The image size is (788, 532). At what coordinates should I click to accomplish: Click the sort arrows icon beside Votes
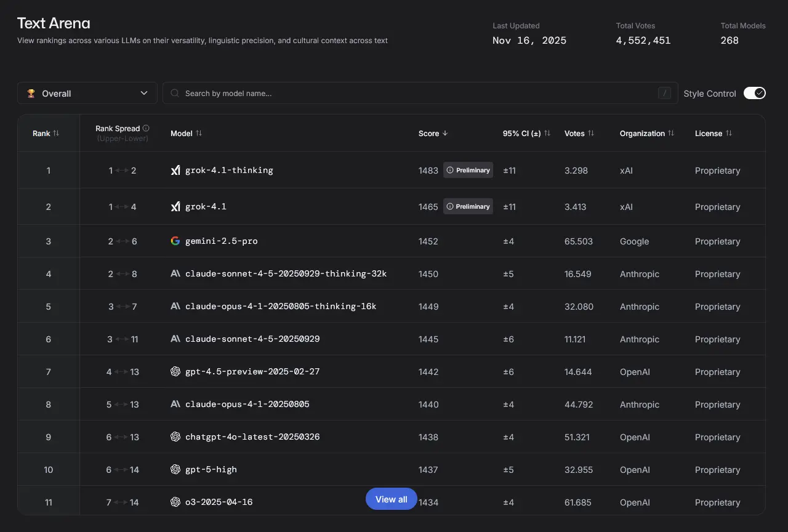591,134
